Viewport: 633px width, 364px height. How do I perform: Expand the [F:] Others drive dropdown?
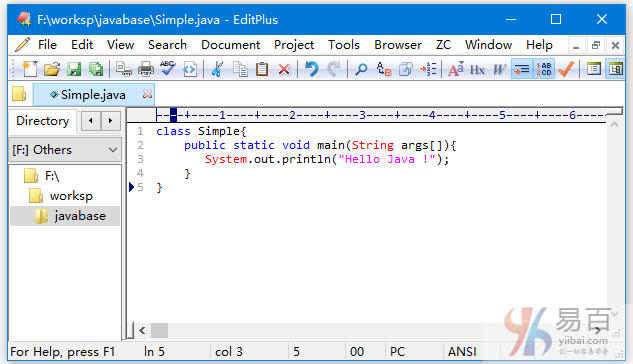click(113, 150)
